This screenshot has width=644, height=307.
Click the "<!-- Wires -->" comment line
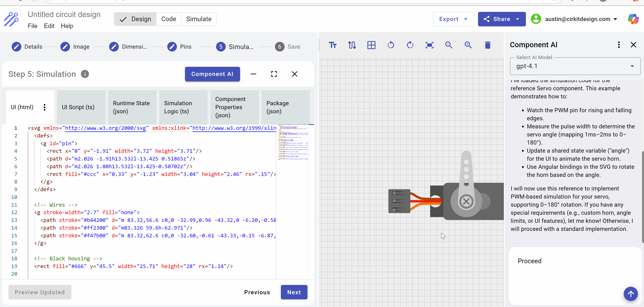coord(56,205)
